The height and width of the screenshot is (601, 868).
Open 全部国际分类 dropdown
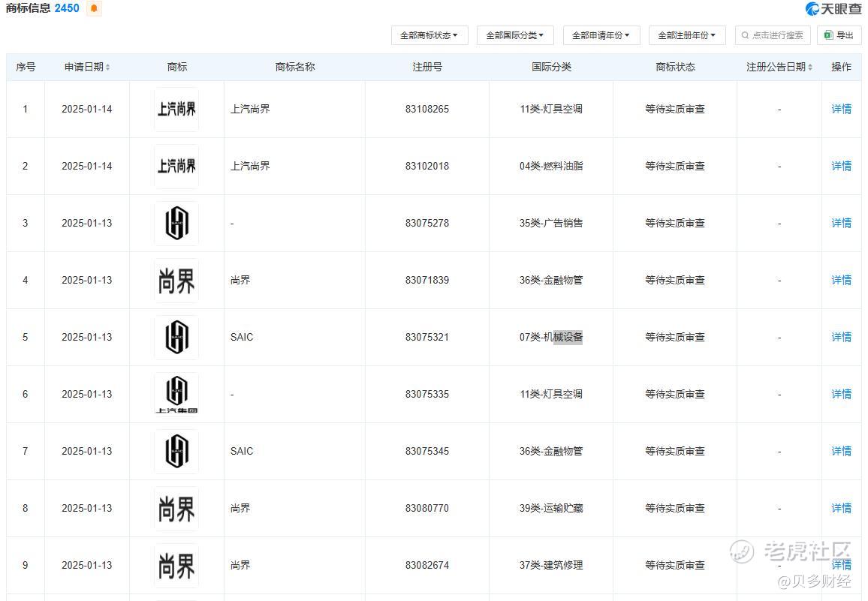[515, 35]
